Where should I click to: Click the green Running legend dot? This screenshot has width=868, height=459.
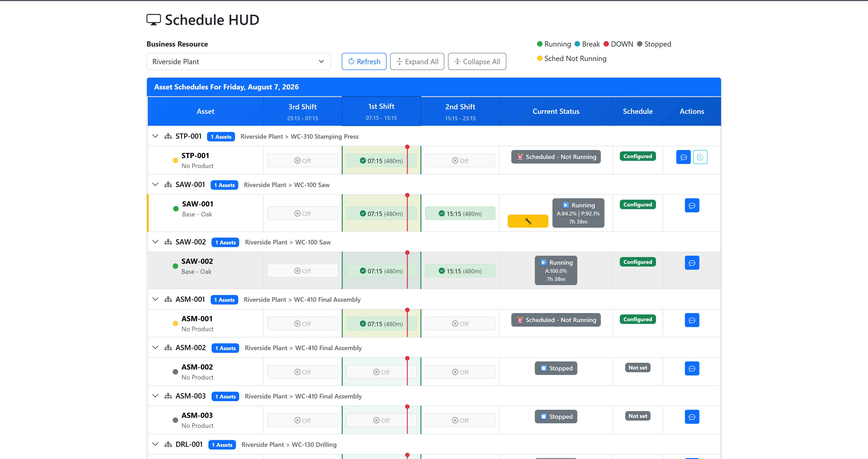(x=540, y=44)
